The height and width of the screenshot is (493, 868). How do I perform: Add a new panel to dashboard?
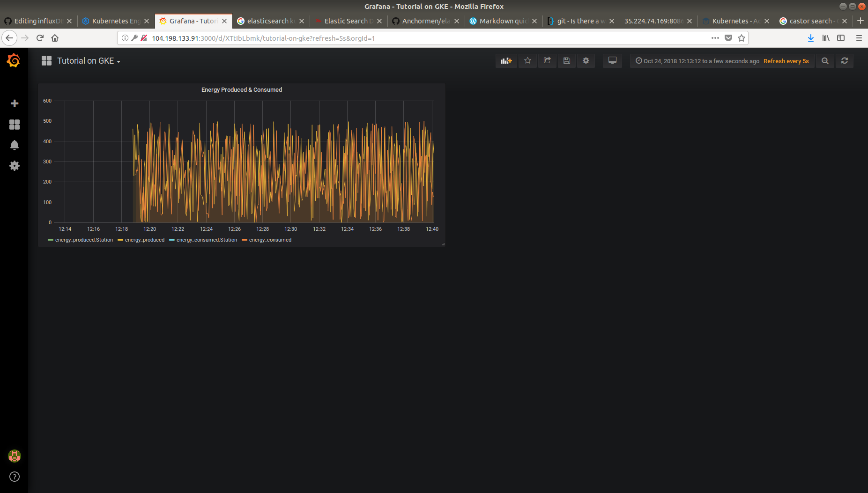click(x=506, y=61)
